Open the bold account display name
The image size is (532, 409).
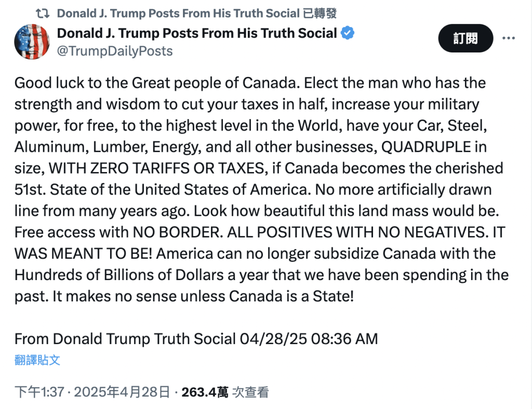(197, 33)
